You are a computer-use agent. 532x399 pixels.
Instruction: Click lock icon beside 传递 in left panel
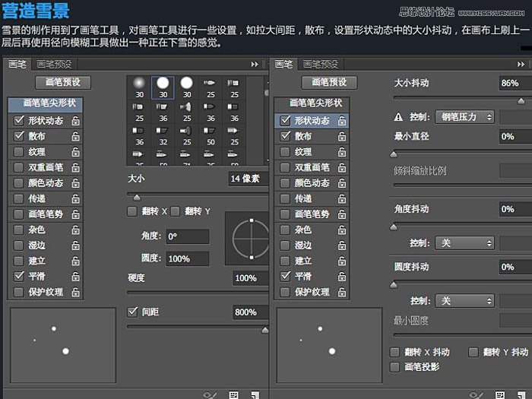76,199
